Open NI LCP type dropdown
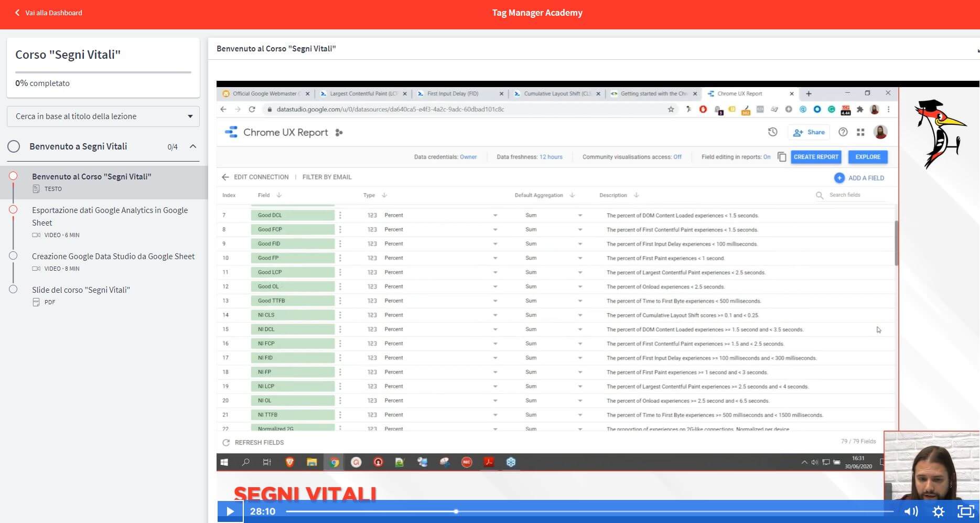The width and height of the screenshot is (980, 523). (x=495, y=387)
